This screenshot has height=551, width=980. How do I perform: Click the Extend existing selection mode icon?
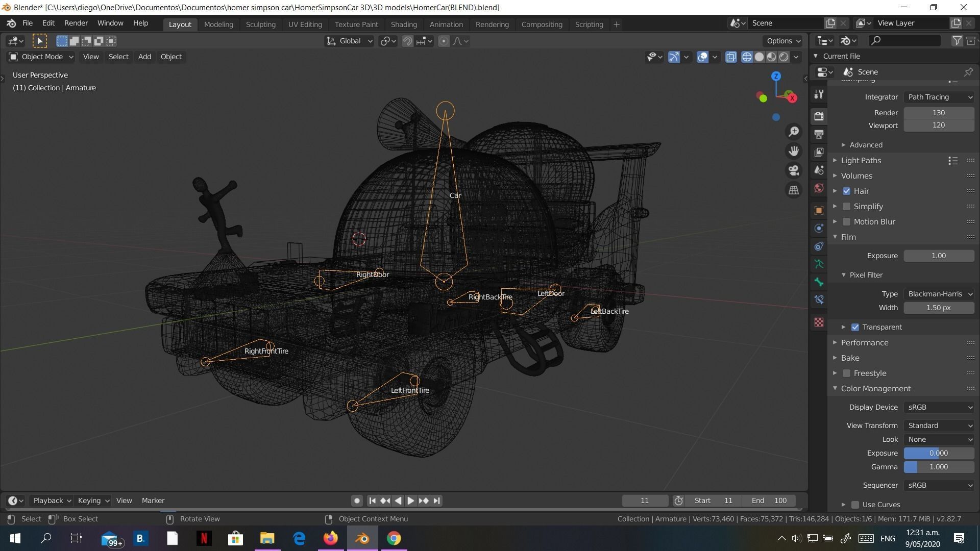(x=74, y=41)
